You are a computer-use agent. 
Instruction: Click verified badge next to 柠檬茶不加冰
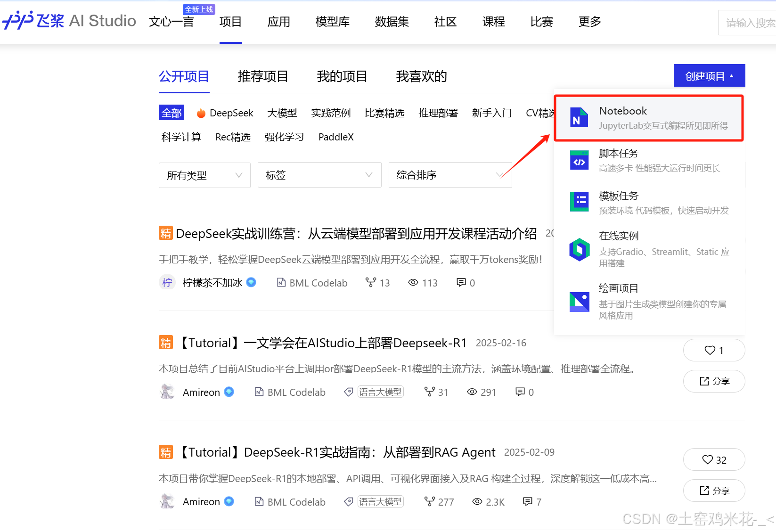coord(251,282)
